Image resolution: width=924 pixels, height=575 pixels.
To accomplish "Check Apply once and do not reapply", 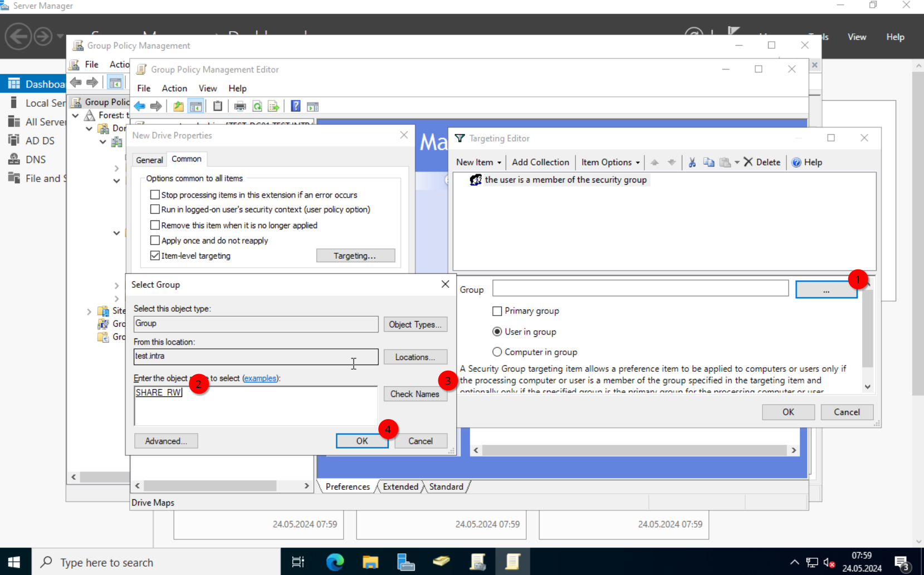I will [x=155, y=240].
